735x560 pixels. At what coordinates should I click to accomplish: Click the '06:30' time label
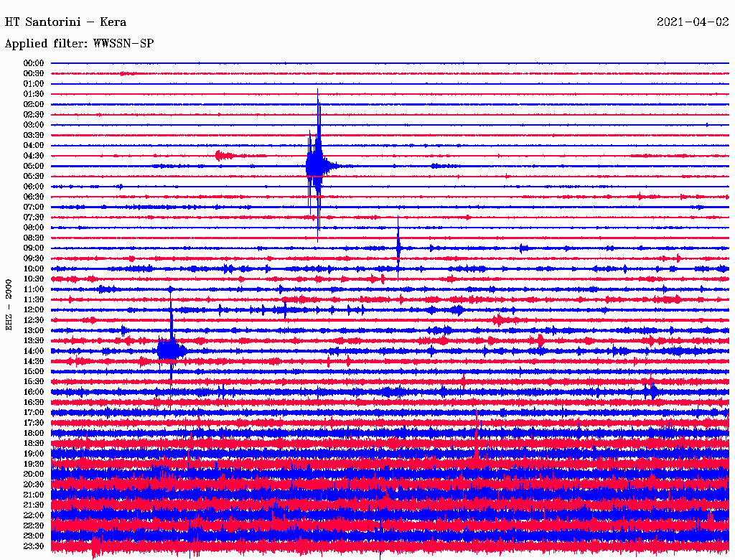point(33,197)
